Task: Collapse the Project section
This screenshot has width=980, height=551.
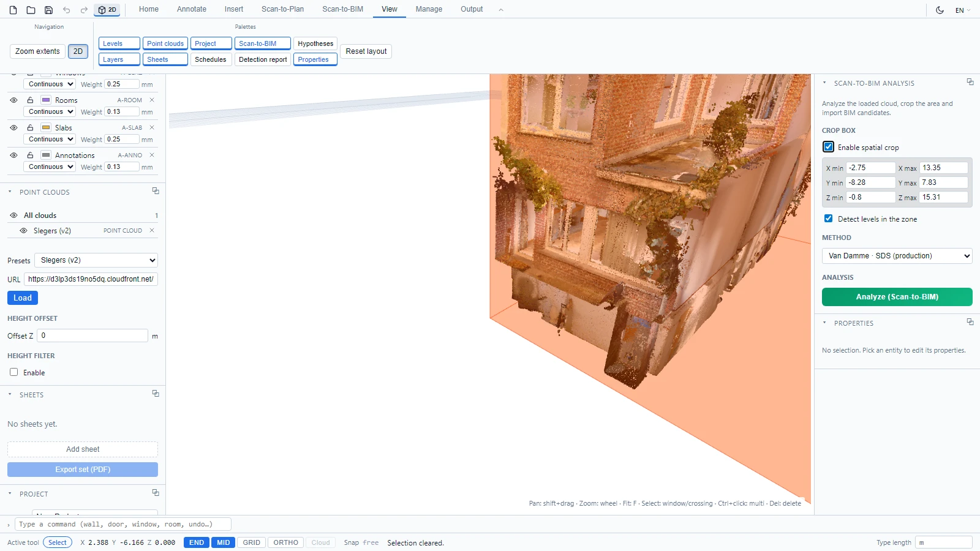Action: tap(10, 493)
